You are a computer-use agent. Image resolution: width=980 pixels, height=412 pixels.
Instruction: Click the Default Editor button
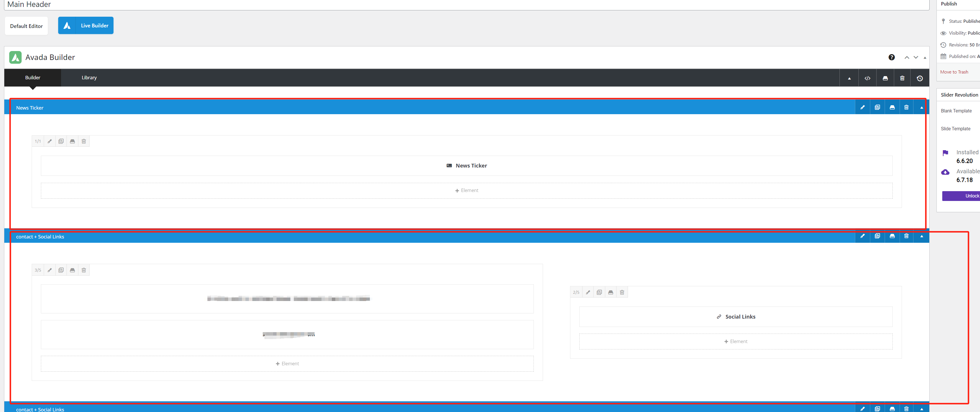[26, 26]
